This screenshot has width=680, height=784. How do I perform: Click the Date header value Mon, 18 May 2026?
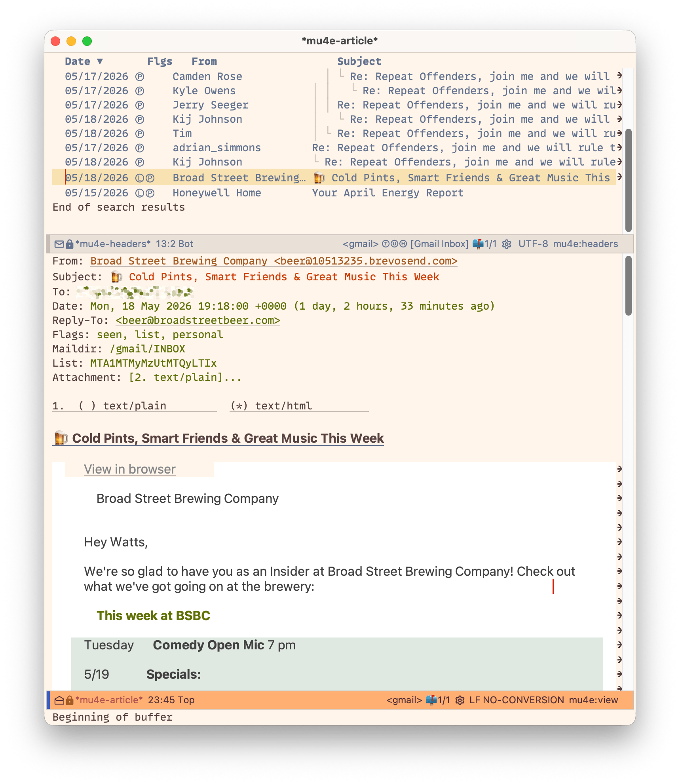click(x=293, y=306)
